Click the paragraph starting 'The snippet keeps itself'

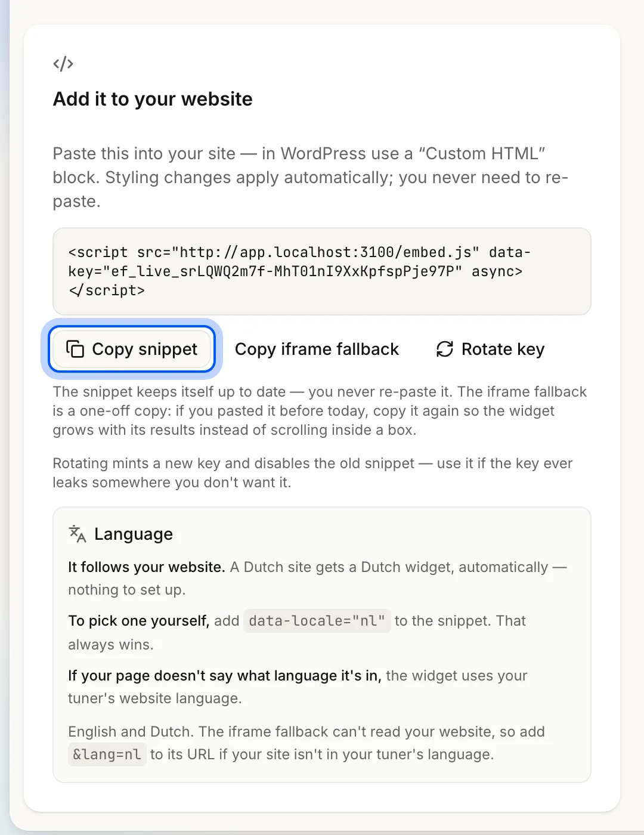pos(320,411)
